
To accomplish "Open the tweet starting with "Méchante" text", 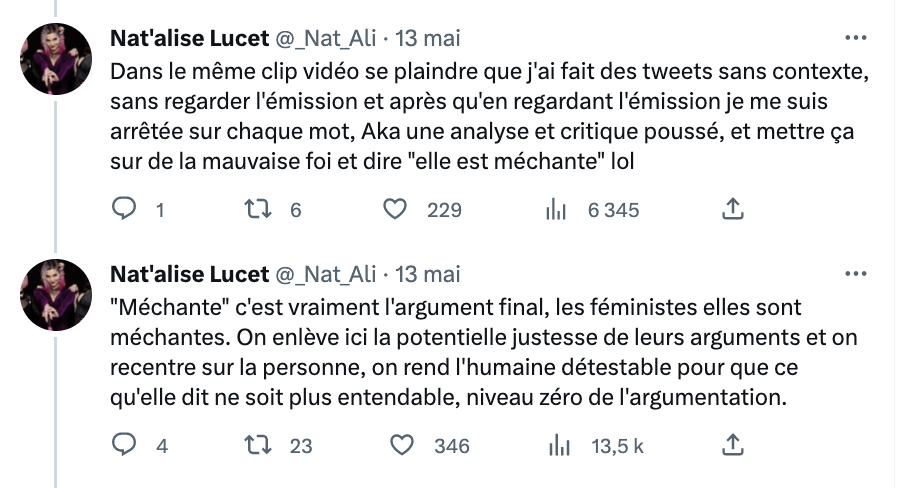I will coord(484,352).
